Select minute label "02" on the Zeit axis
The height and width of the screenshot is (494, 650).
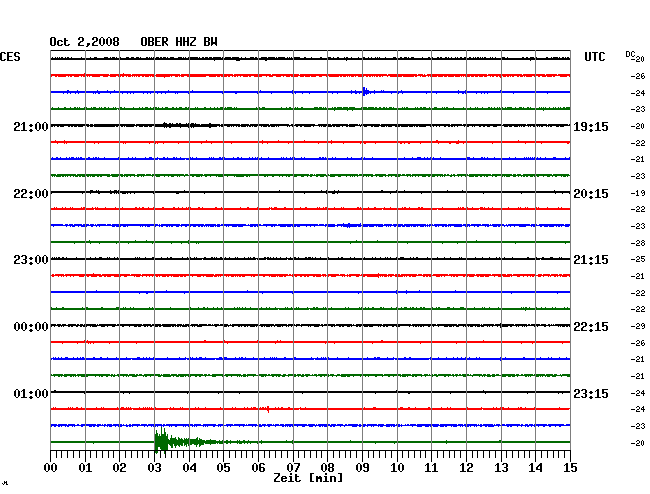119,468
